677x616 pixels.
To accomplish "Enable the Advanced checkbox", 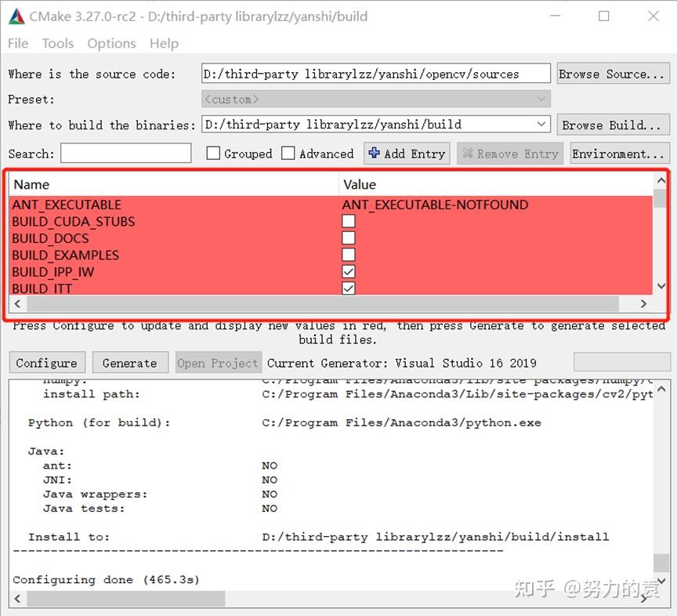I will tap(288, 153).
